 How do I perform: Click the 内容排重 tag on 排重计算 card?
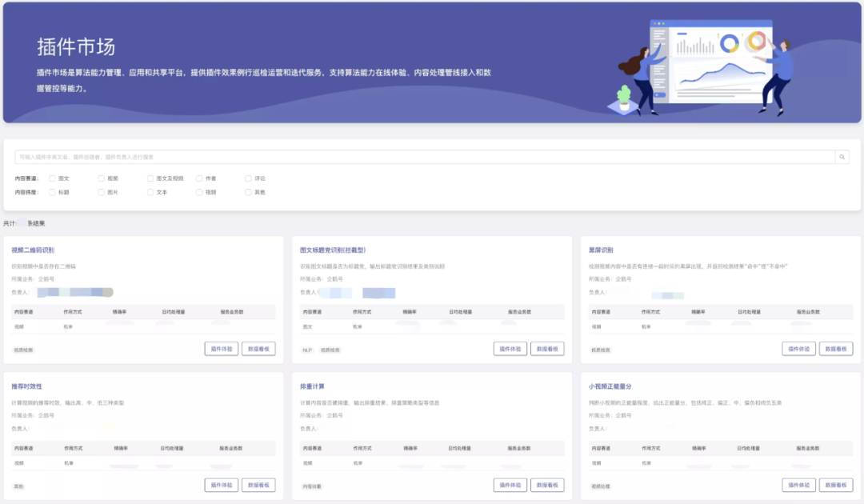[312, 487]
